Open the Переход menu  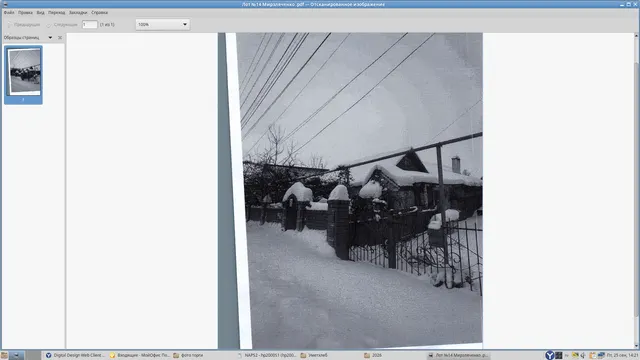coord(56,13)
